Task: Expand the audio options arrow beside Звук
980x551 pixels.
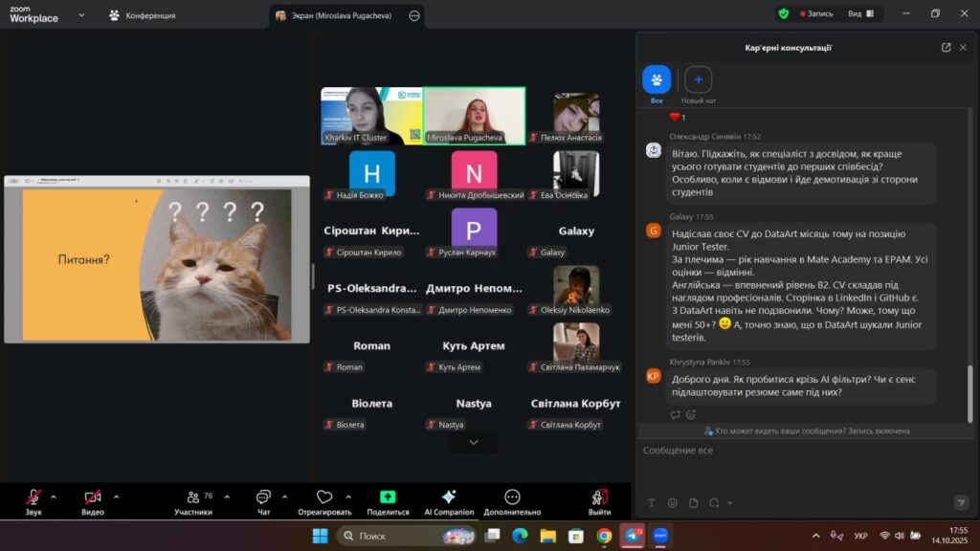Action: pos(54,496)
